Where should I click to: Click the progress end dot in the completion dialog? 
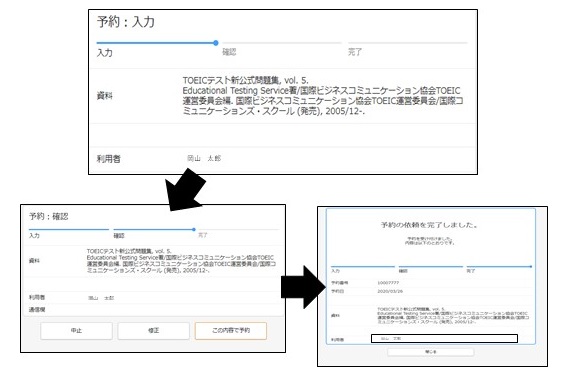531,266
